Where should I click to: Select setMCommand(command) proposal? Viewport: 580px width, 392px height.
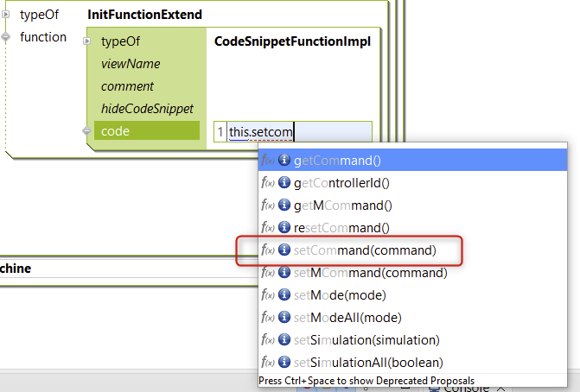coord(370,273)
